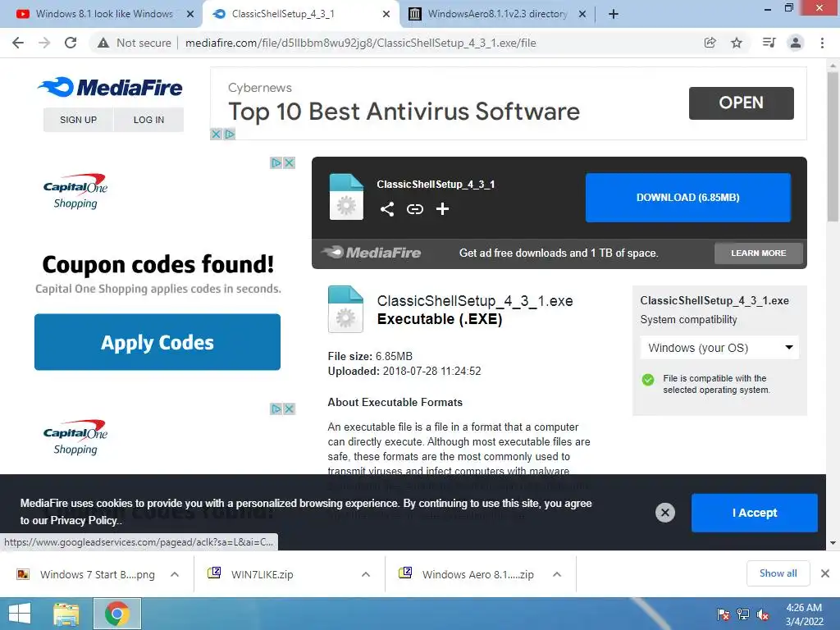Click the muted volume tray icon
This screenshot has height=630, width=840.
[x=764, y=614]
